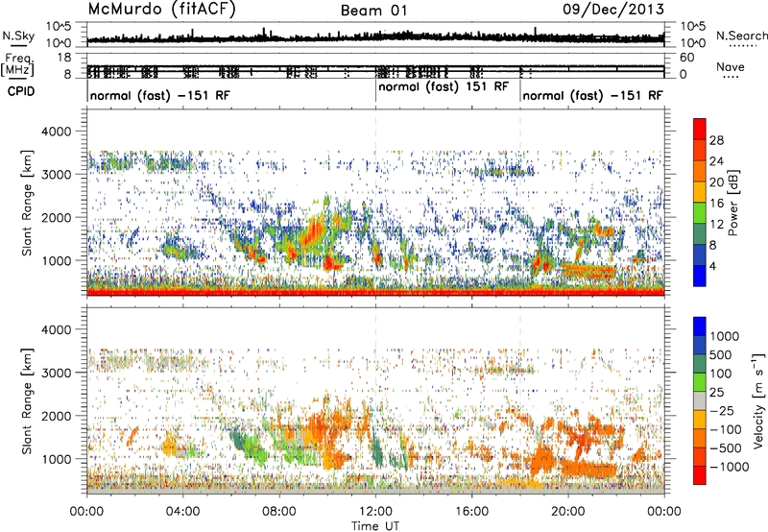Pick the light green segment of velocity color bar
The height and width of the screenshot is (532, 768).
pos(700,382)
